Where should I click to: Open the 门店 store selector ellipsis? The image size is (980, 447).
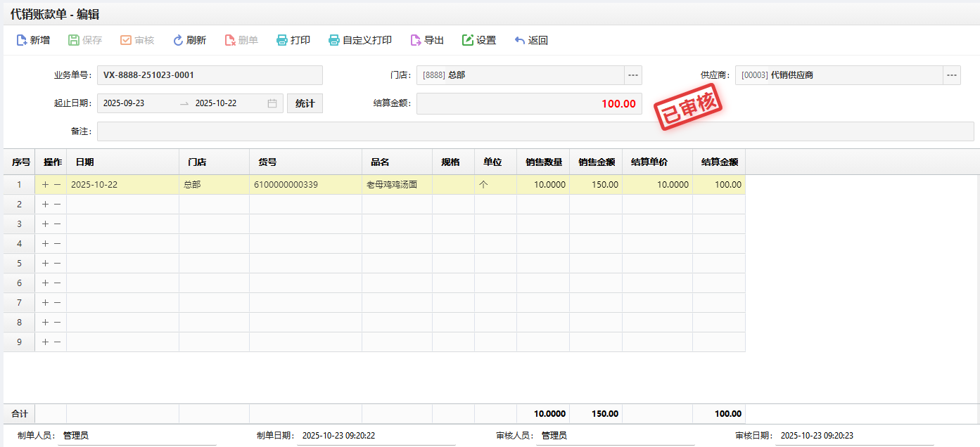(x=632, y=75)
